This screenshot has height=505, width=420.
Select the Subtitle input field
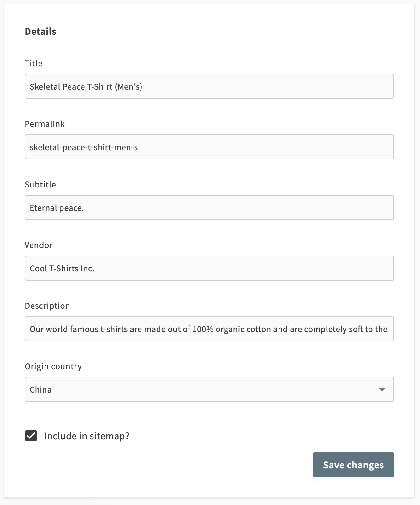pos(209,208)
